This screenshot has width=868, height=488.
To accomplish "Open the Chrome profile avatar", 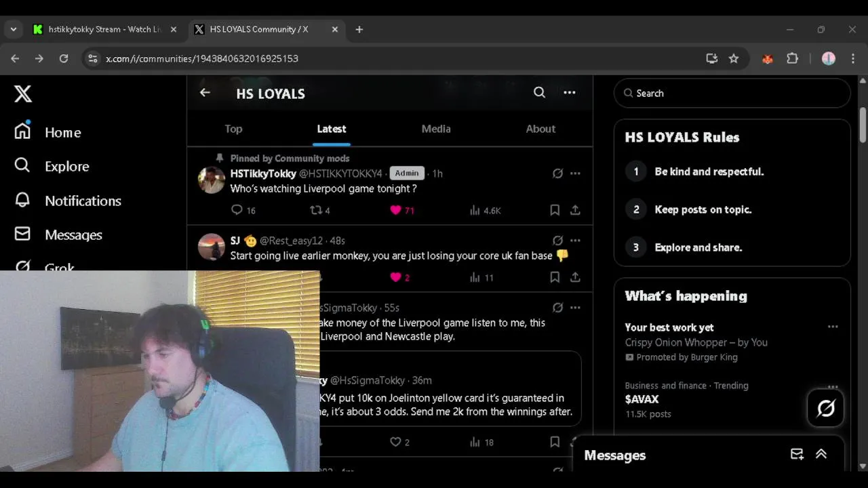I will pos(829,58).
